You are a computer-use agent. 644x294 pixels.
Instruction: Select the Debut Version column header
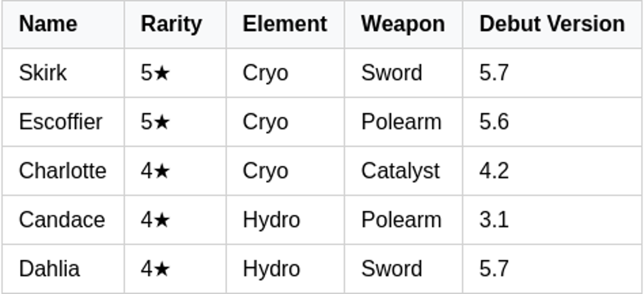[552, 24]
